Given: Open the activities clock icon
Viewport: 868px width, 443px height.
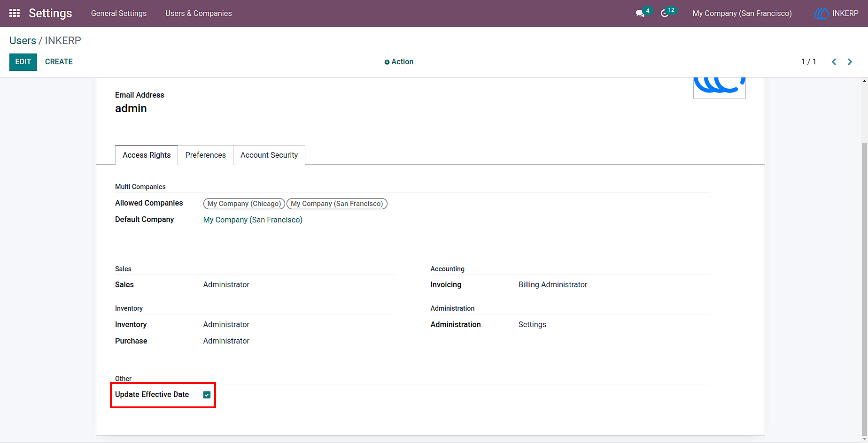Looking at the screenshot, I should 665,13.
